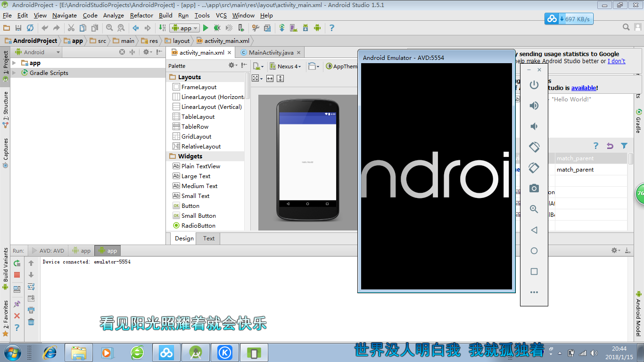The image size is (644, 362).
Task: Toggle Build Variants side tab
Action: tap(5, 269)
